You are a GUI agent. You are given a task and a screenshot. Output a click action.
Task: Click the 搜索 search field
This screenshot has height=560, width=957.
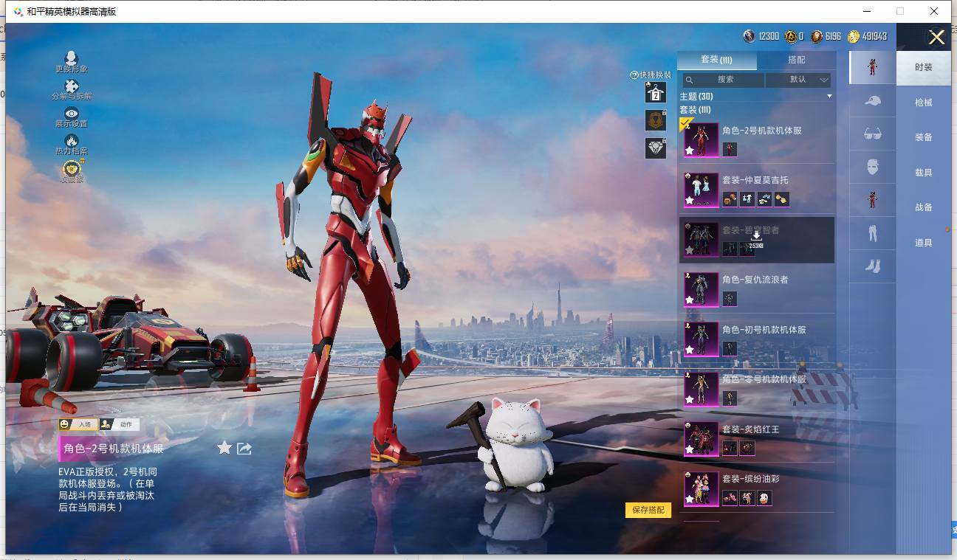click(x=723, y=80)
